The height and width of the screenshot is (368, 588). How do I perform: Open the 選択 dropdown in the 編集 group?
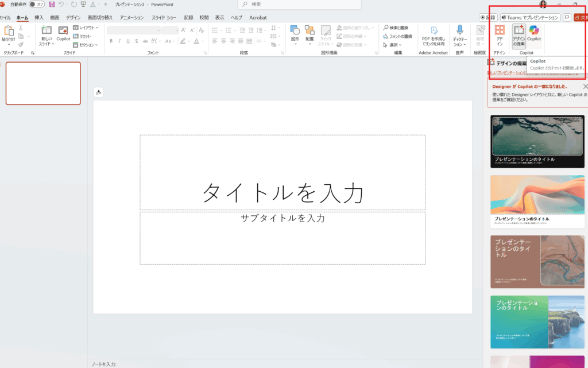[393, 45]
